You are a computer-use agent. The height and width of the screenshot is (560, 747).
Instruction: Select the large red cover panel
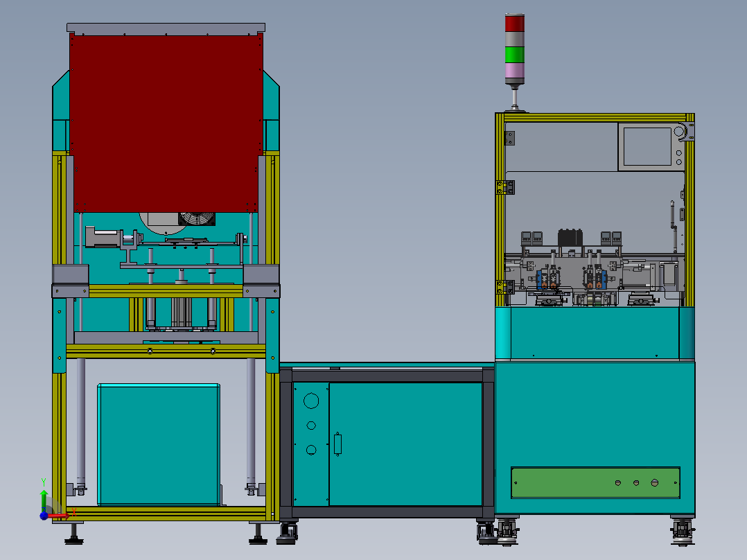tap(166, 123)
